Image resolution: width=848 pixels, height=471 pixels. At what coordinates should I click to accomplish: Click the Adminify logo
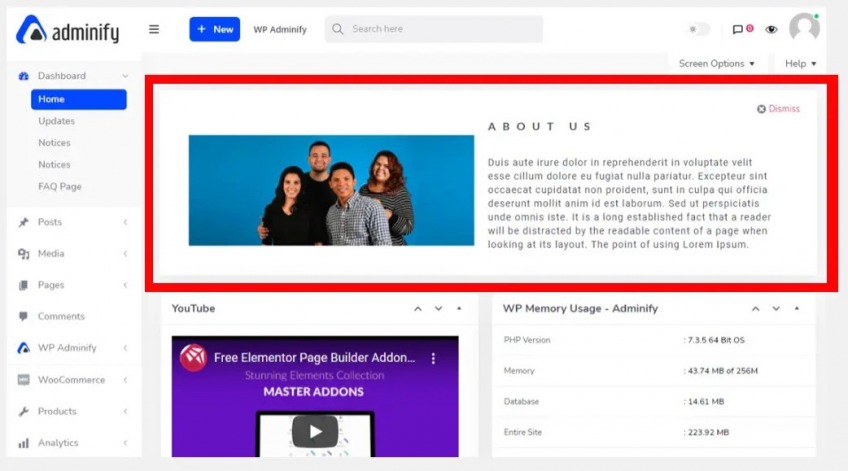pos(68,31)
